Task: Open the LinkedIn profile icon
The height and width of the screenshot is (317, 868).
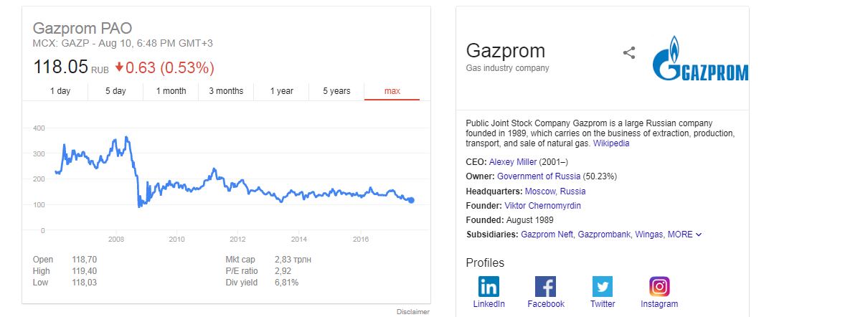Action: point(489,286)
